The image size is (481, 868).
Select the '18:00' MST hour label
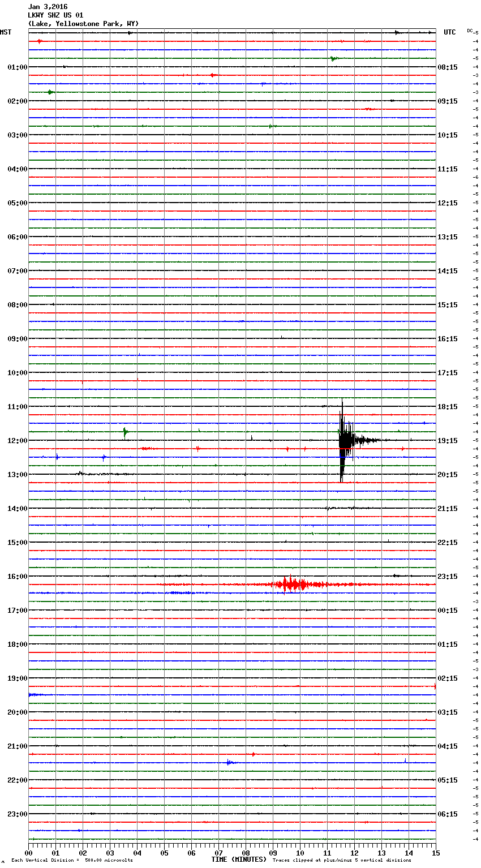coord(18,644)
